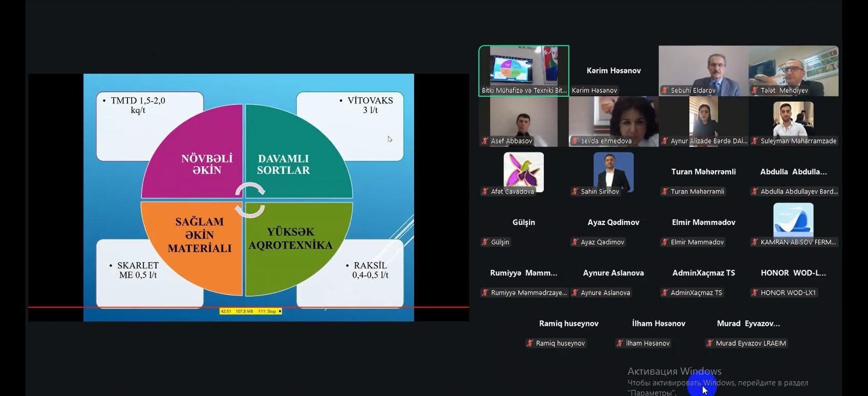868x396 pixels.
Task: Click KAMRAN ABISOV's blue building avatar
Action: pos(793,220)
